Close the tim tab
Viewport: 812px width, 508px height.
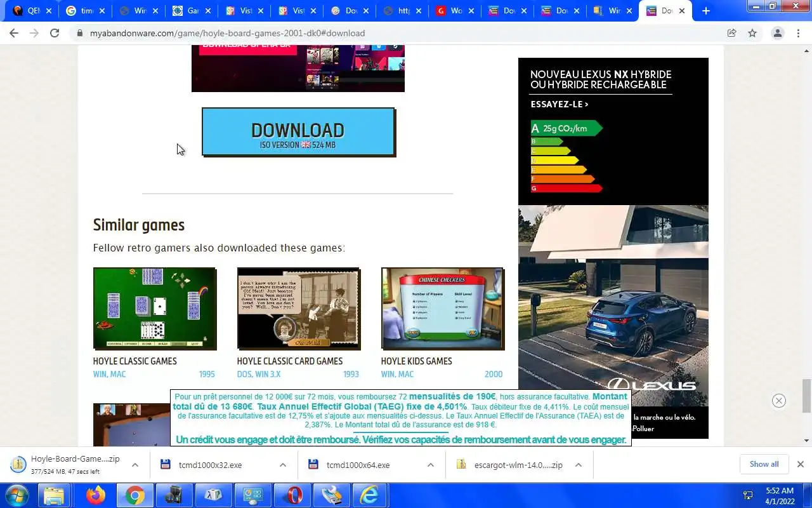[x=102, y=11]
